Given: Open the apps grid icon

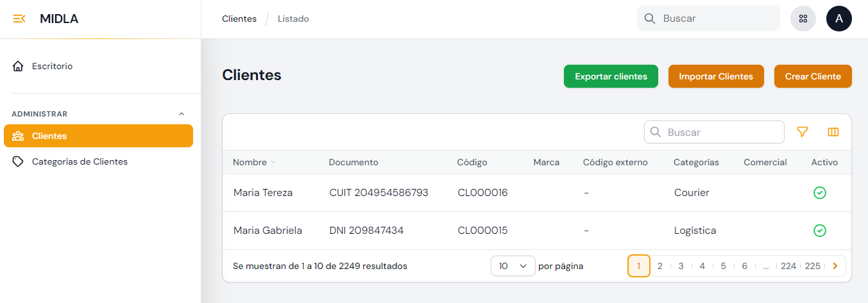Looking at the screenshot, I should click(x=803, y=19).
